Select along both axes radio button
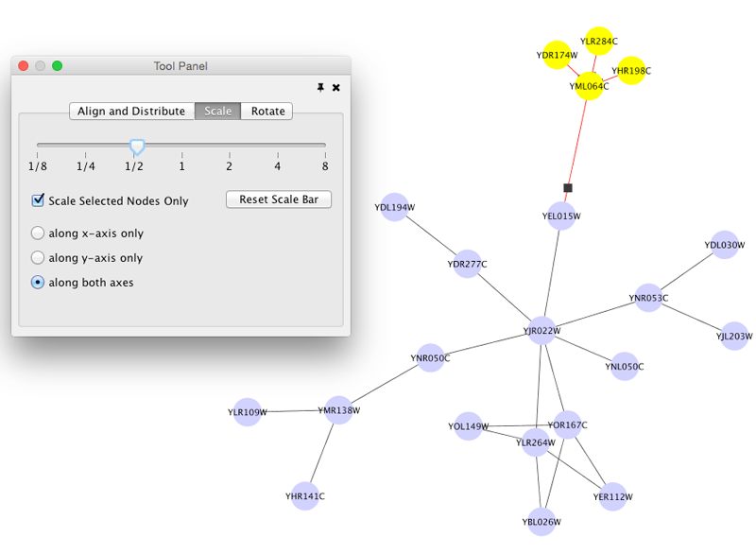Screen dimensions: 756x554 [39, 282]
